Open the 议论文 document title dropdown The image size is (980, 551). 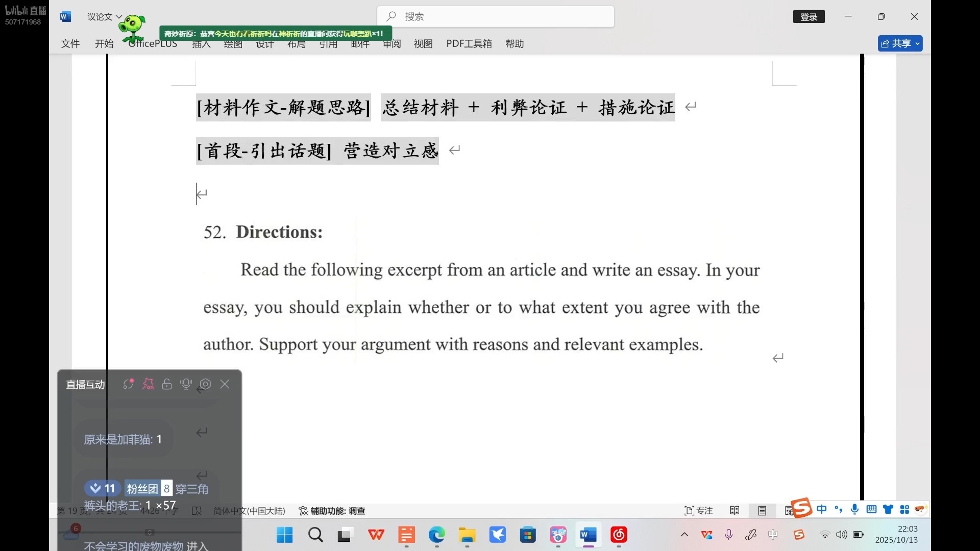pyautogui.click(x=103, y=16)
